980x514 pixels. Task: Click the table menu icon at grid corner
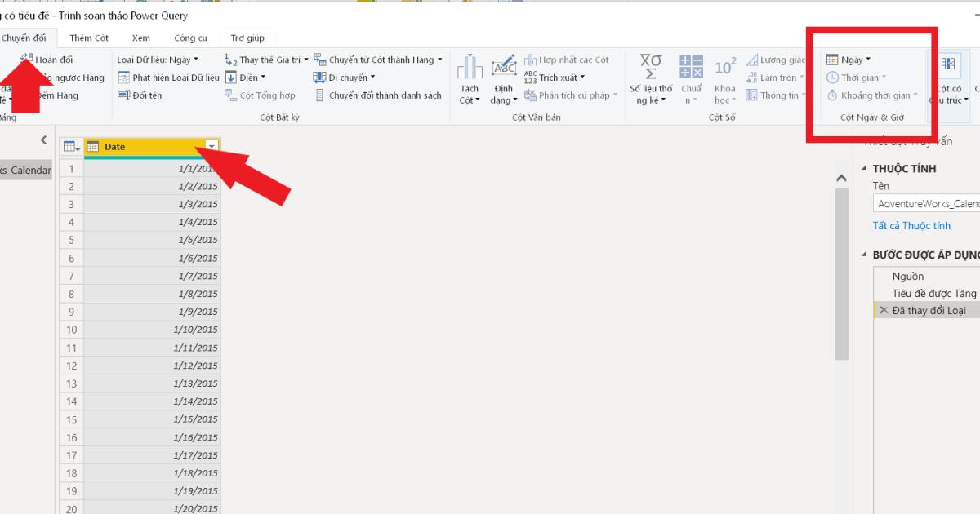tap(72, 147)
